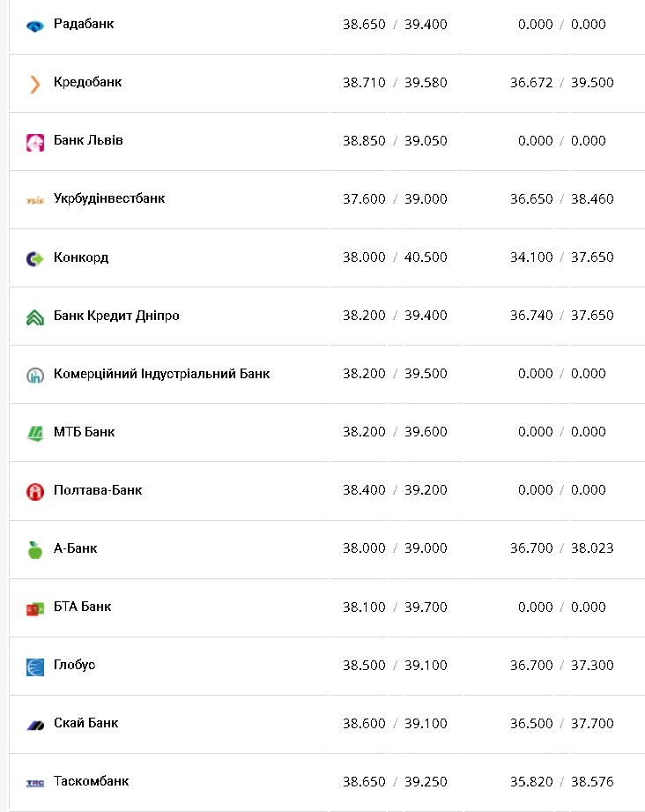The height and width of the screenshot is (812, 645).
Task: Click the blue Глобус bank logo
Action: (x=35, y=667)
